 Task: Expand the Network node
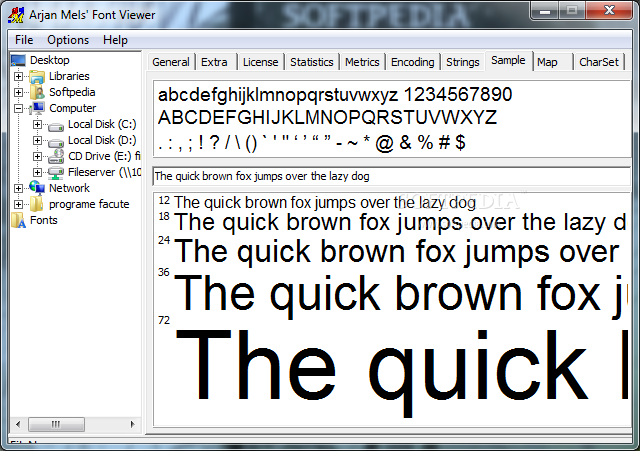[18, 188]
